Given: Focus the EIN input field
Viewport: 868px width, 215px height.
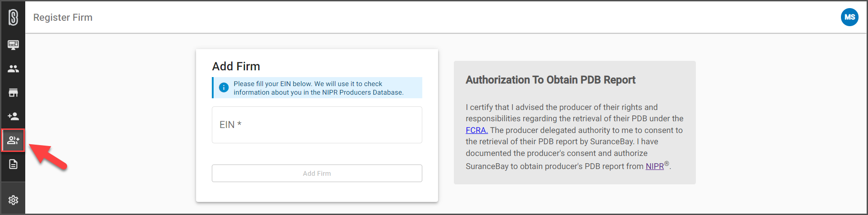Looking at the screenshot, I should 317,125.
